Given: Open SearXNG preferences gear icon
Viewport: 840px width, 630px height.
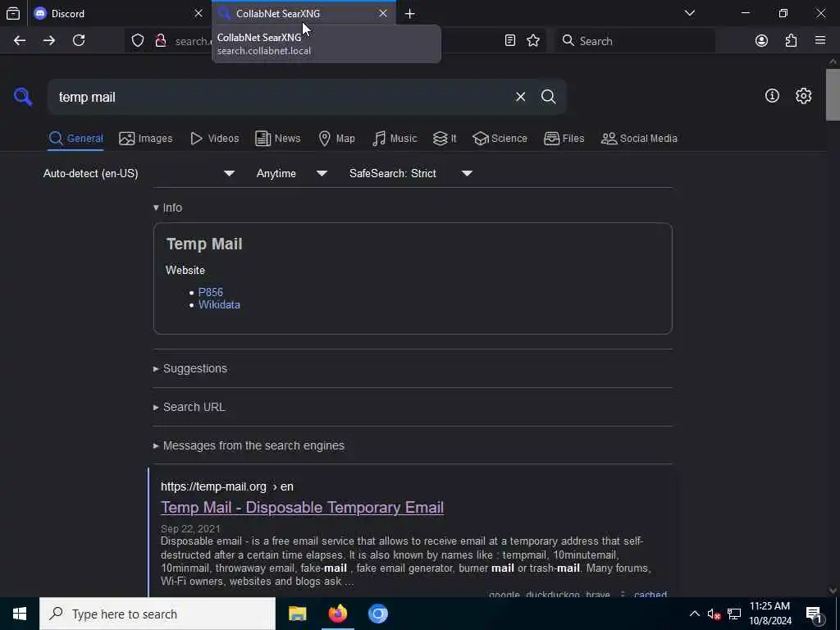Looking at the screenshot, I should (803, 96).
